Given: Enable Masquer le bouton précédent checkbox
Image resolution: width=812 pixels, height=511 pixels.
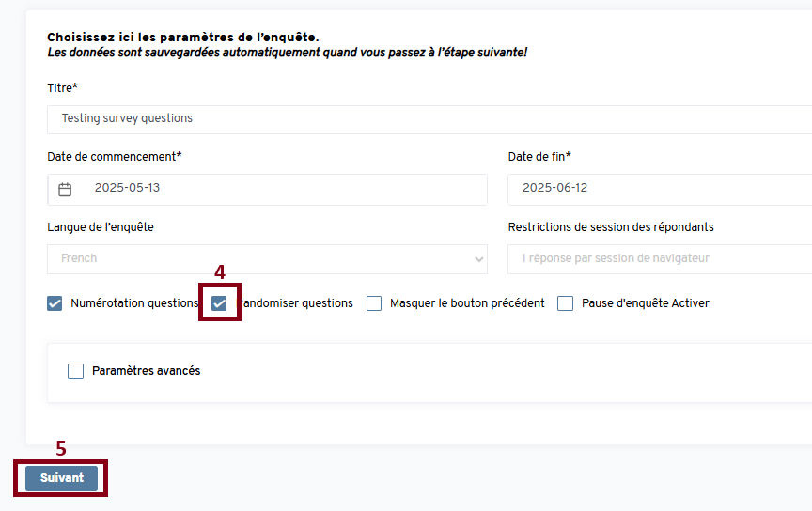Looking at the screenshot, I should (x=374, y=303).
